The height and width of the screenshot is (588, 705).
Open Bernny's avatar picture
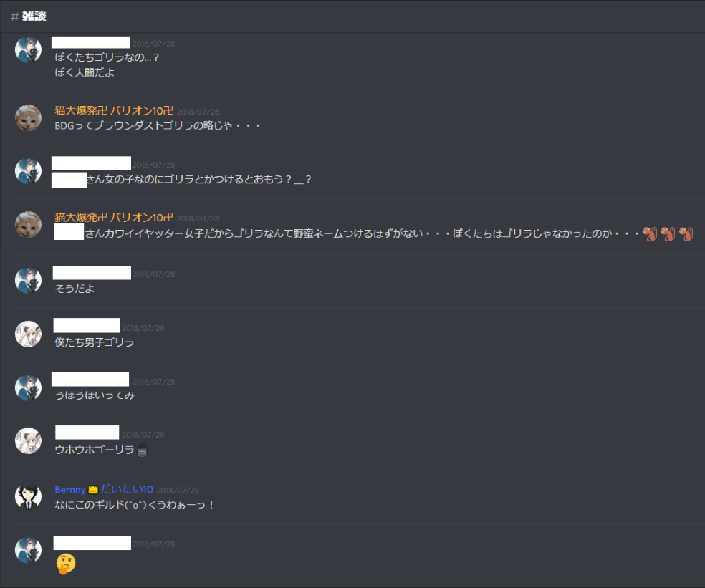click(29, 497)
